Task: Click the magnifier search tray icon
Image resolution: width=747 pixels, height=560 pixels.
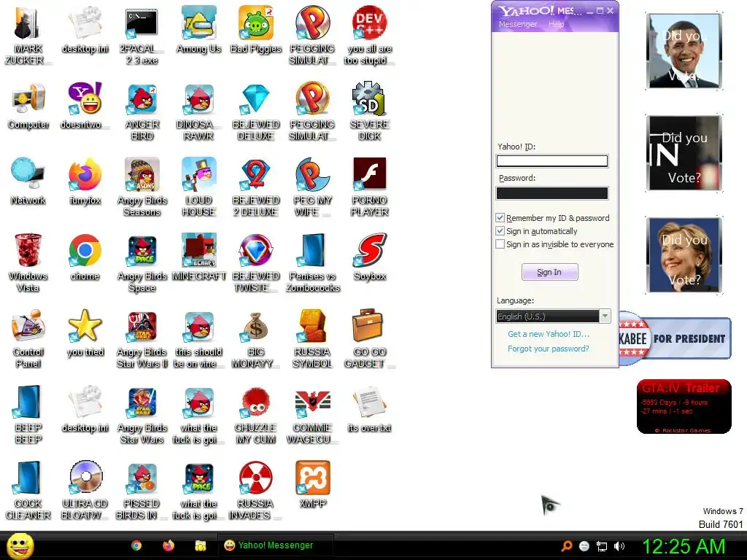Action: pos(566,546)
